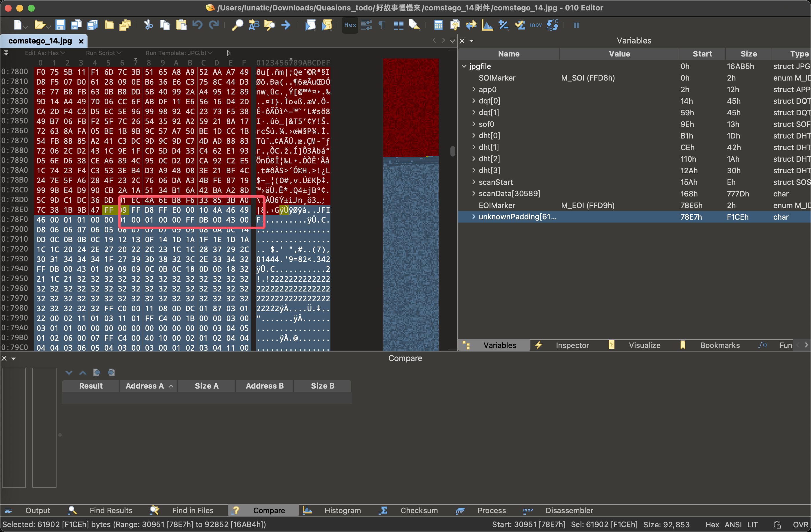Expand the scanStart struct row
The width and height of the screenshot is (811, 532).
coord(474,182)
